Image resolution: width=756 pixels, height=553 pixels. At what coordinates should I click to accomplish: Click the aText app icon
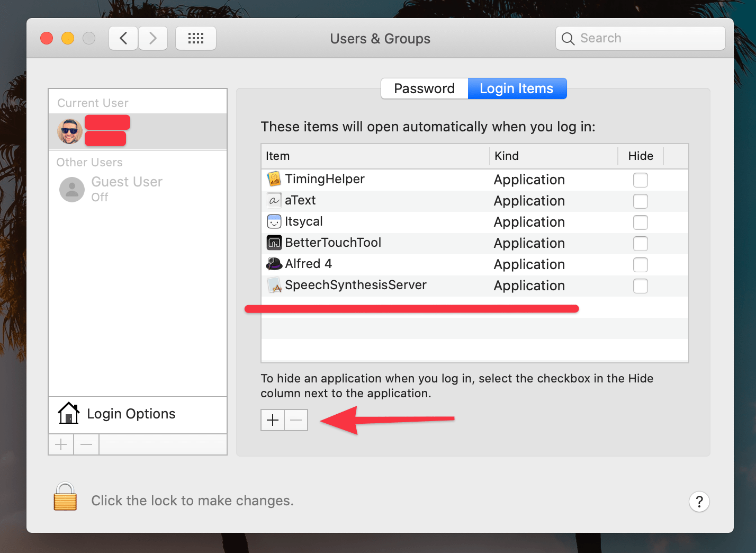pyautogui.click(x=274, y=201)
